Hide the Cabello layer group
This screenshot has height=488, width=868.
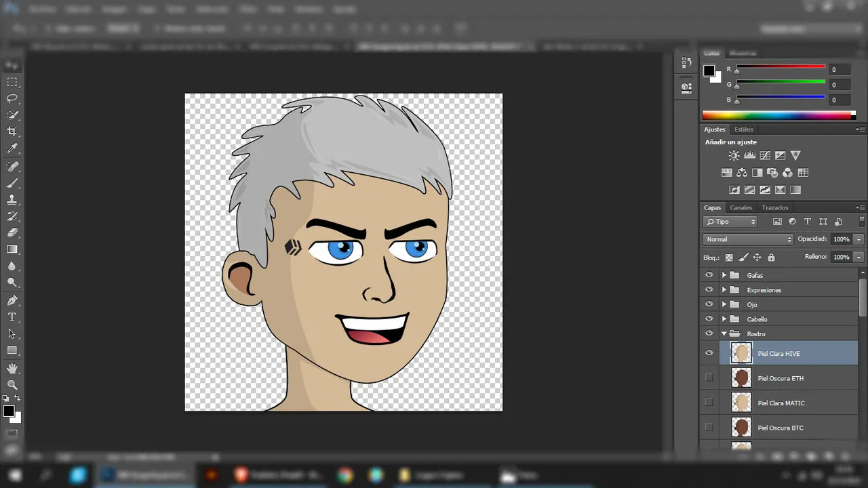click(709, 319)
